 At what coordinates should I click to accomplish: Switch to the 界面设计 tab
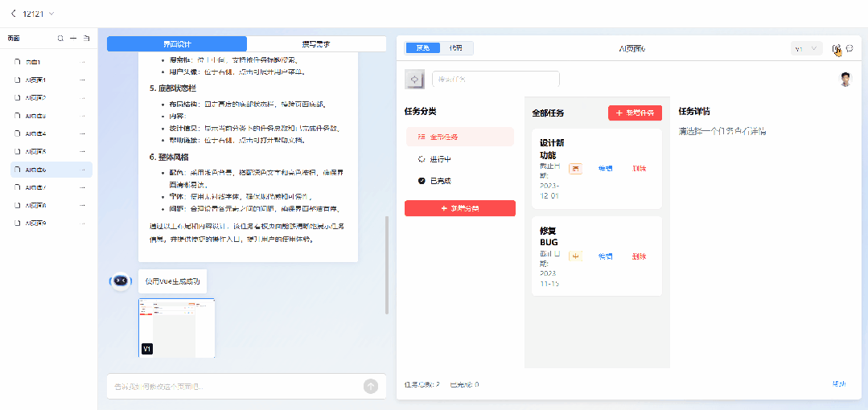177,43
